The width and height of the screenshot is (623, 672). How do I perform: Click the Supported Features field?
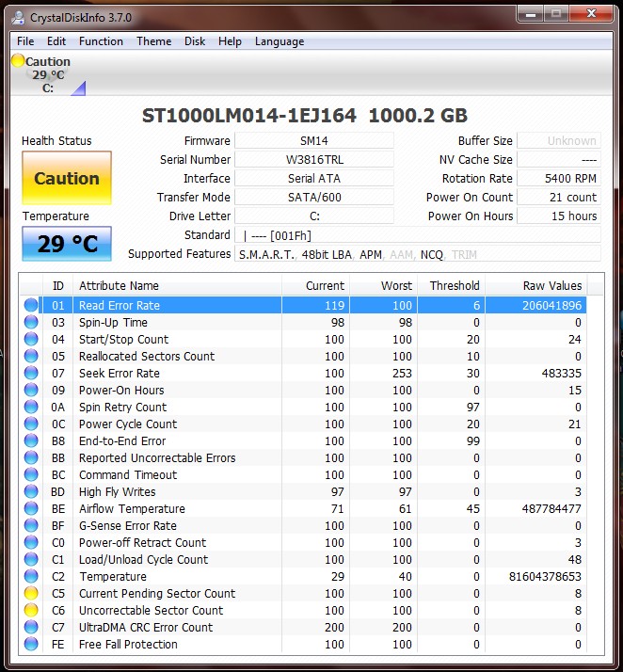point(418,254)
